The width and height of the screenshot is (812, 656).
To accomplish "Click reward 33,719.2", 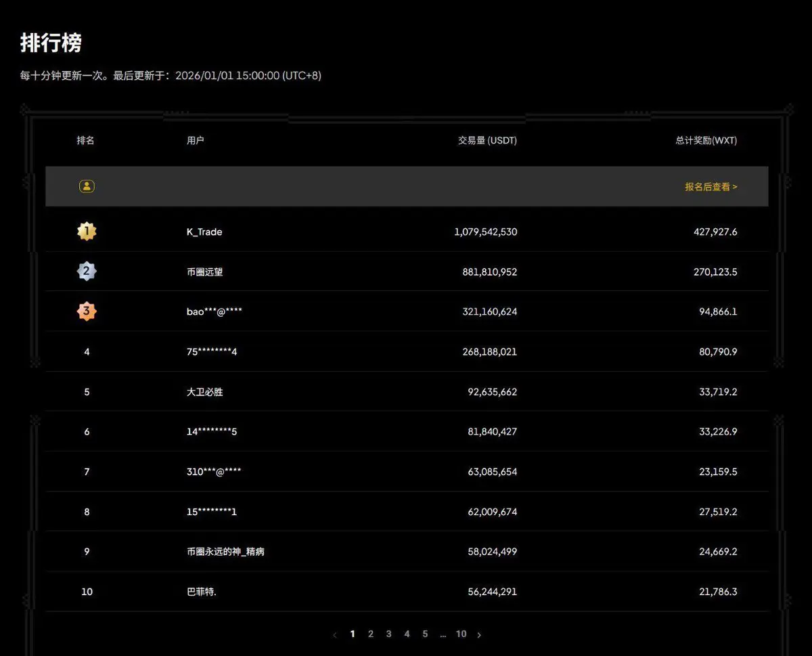I will tap(719, 391).
